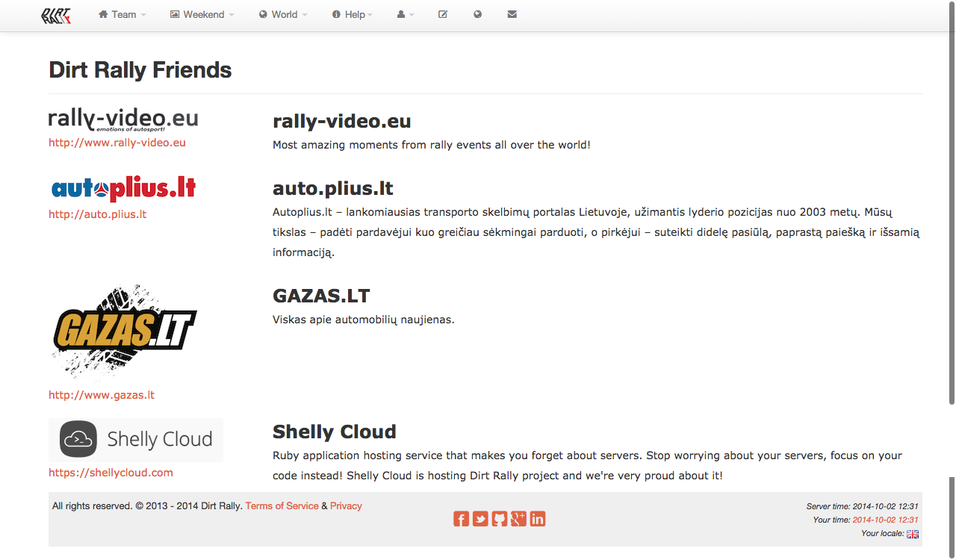Open the World dropdown menu
The width and height of the screenshot is (956, 560).
(283, 14)
